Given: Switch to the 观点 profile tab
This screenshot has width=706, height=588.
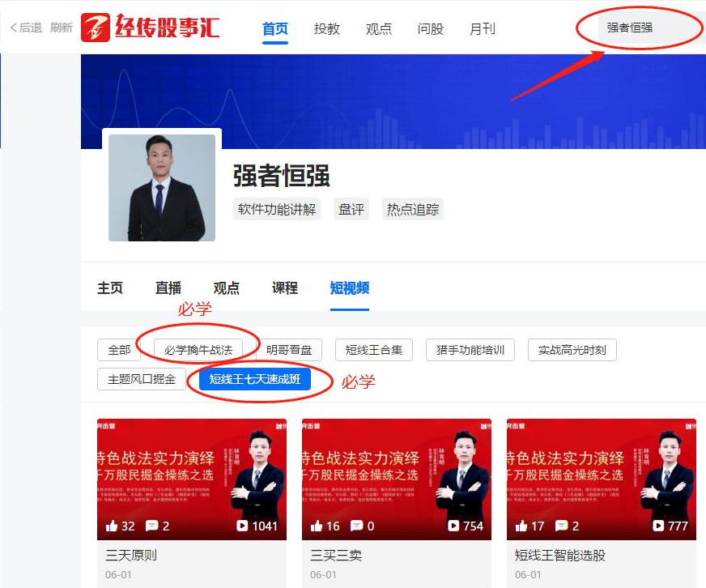Looking at the screenshot, I should coord(227,288).
